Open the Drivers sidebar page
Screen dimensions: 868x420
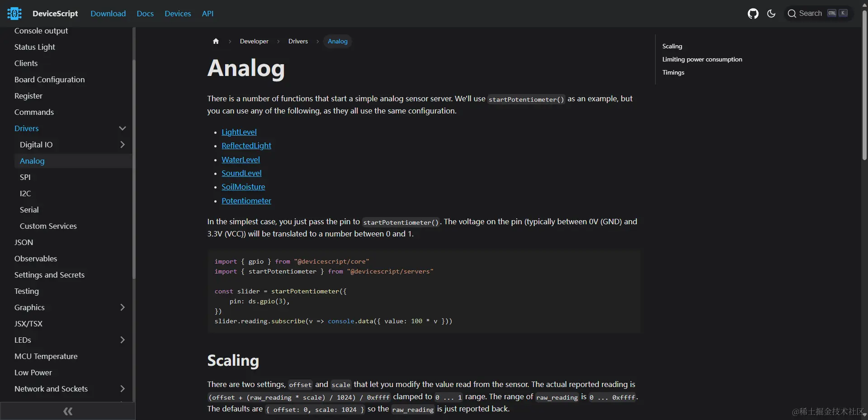(27, 128)
